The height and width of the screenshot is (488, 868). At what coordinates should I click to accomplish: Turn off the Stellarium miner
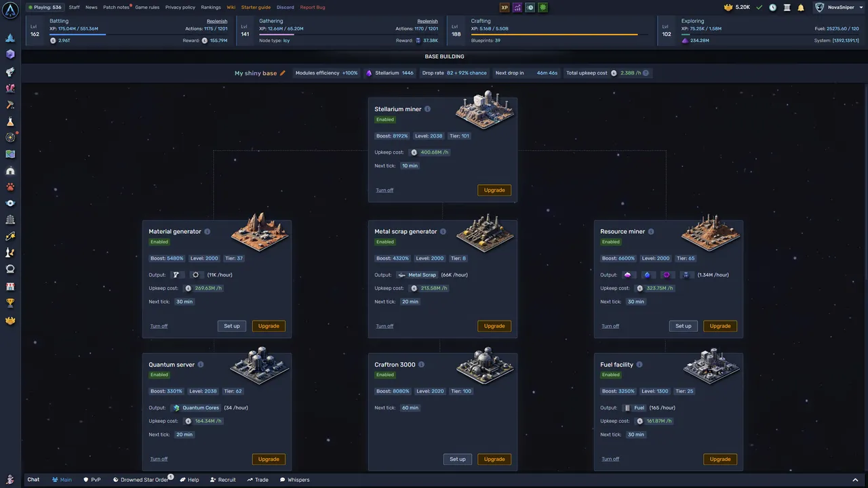tap(384, 190)
